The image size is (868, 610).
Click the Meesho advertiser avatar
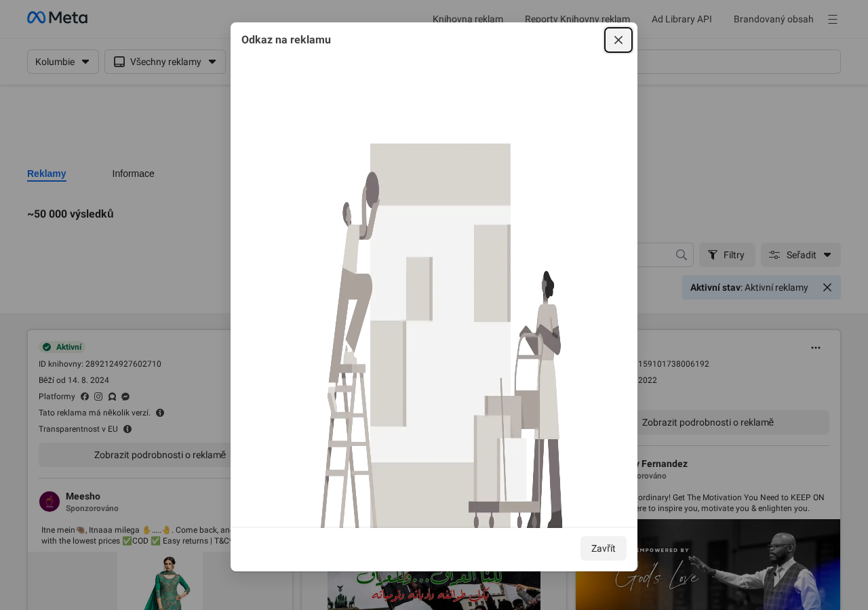click(50, 502)
